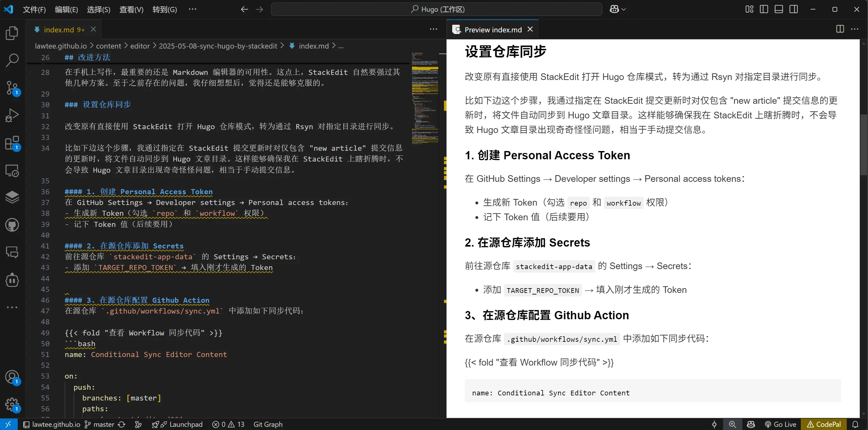Open Copilot dropdown chevron in title bar
Screen dimensions: 868x430
pyautogui.click(x=624, y=10)
